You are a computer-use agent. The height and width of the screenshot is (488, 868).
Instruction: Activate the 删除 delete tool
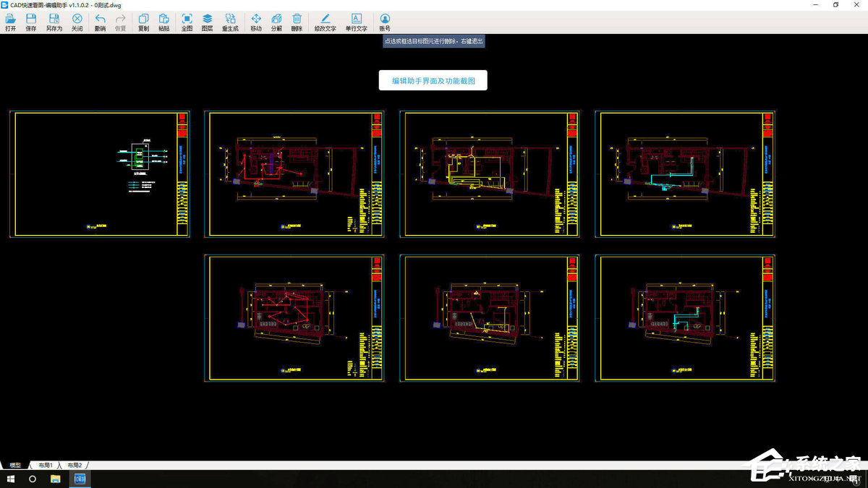297,22
